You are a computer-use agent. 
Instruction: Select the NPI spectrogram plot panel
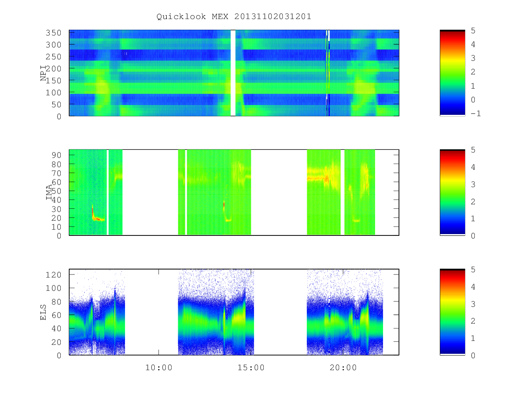point(234,73)
